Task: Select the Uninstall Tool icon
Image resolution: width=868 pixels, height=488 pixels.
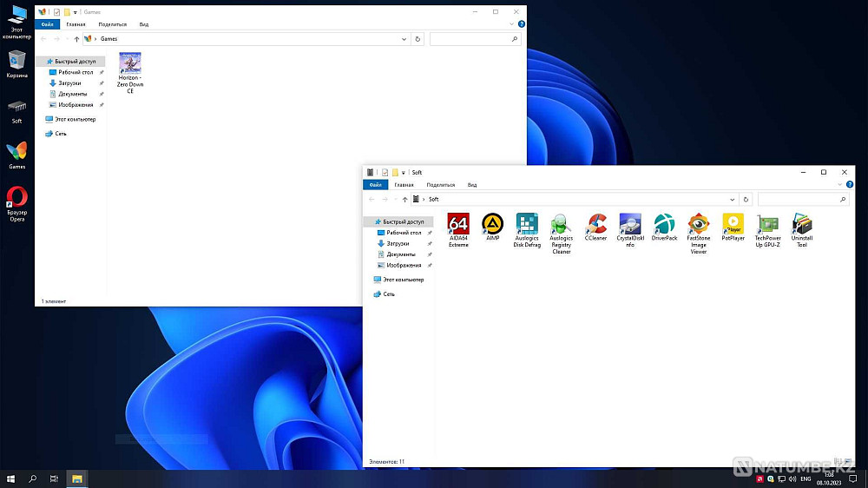Action: [801, 230]
